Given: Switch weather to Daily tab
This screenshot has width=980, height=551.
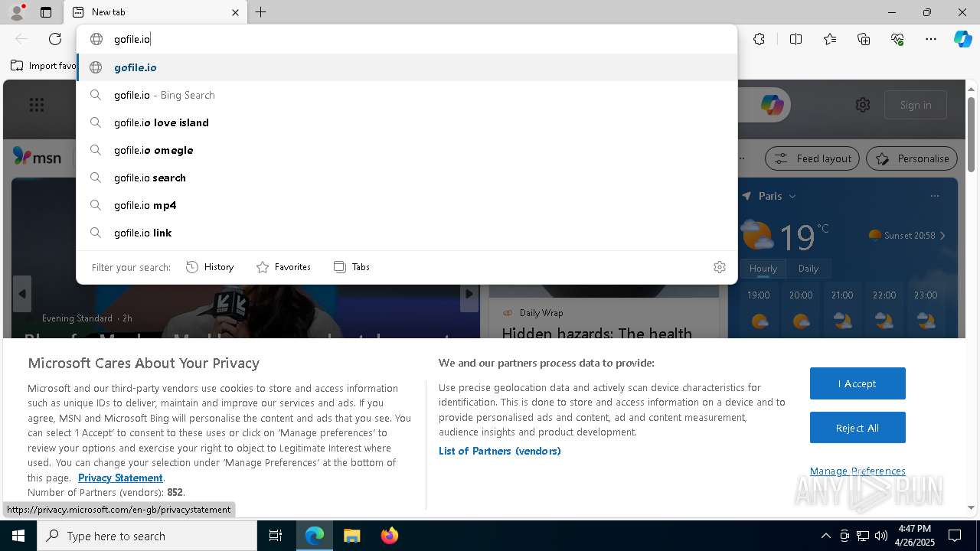Looking at the screenshot, I should pos(808,269).
